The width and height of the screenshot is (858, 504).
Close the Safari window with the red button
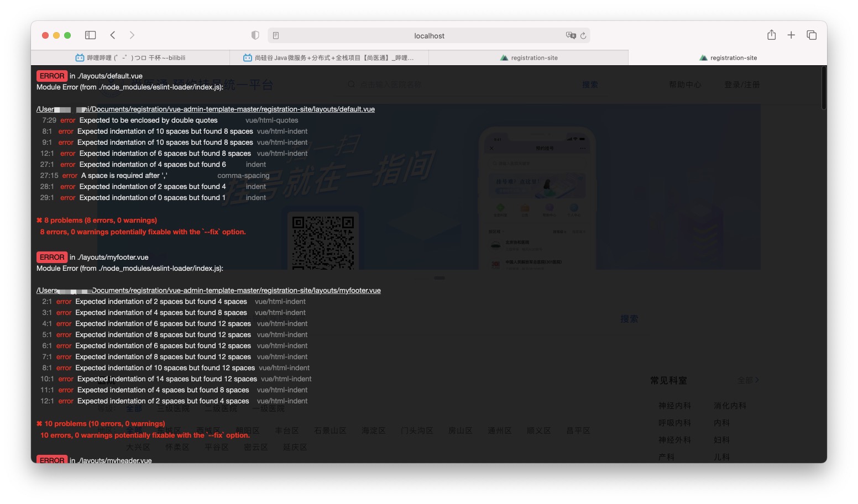pyautogui.click(x=45, y=35)
